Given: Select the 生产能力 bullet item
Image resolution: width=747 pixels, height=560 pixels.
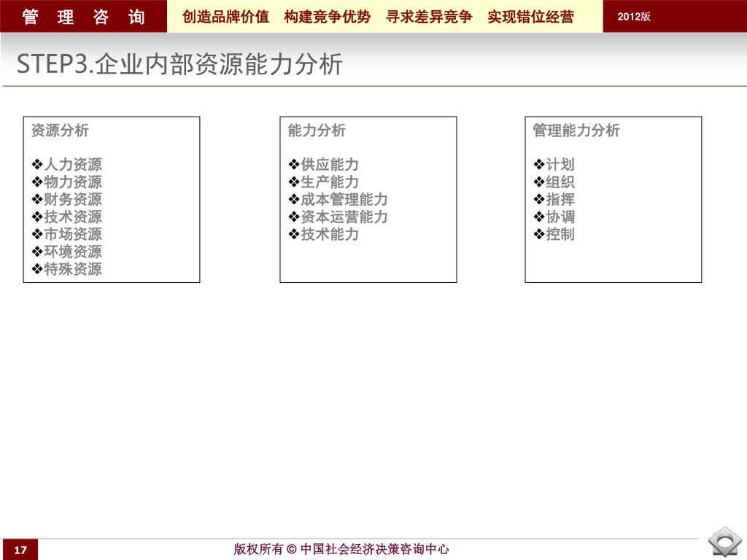Looking at the screenshot, I should tap(323, 182).
